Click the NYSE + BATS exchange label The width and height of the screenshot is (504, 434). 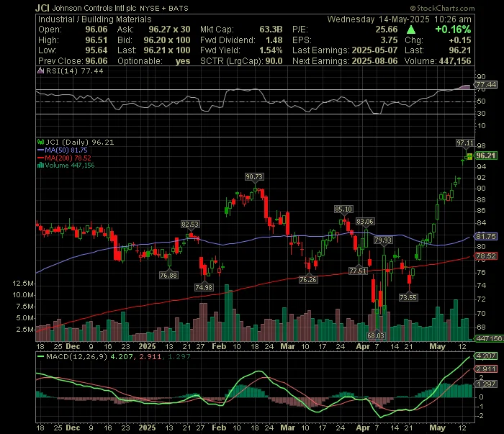tap(164, 9)
